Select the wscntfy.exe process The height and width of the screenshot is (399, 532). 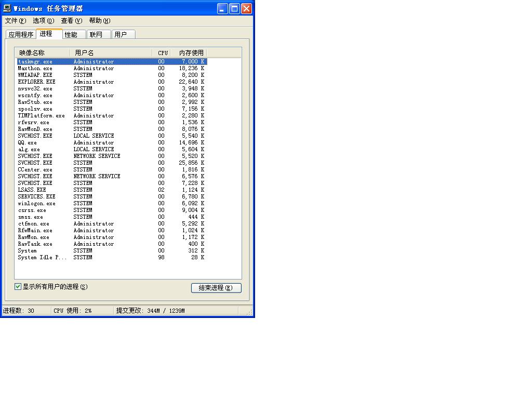point(112,96)
